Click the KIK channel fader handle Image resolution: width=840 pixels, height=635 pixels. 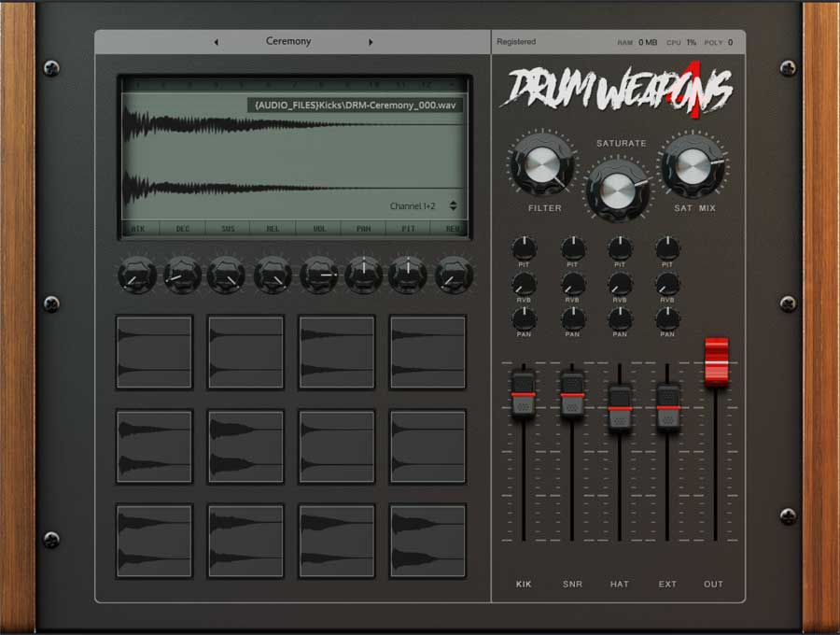523,395
